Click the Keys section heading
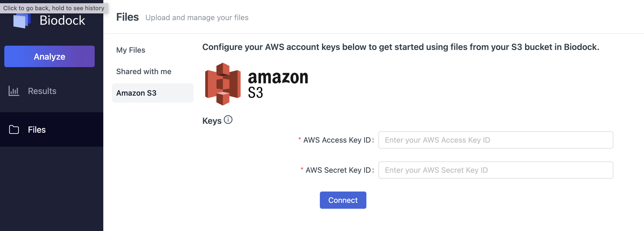The width and height of the screenshot is (644, 231). point(212,121)
